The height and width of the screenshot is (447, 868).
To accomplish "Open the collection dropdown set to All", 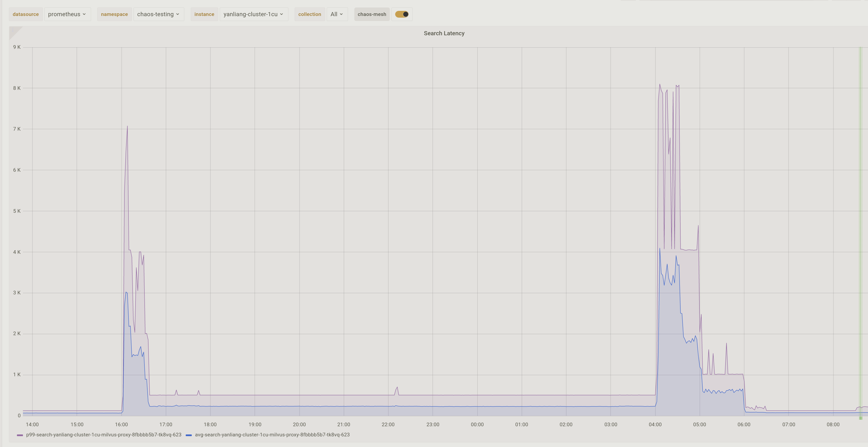I will coord(337,14).
